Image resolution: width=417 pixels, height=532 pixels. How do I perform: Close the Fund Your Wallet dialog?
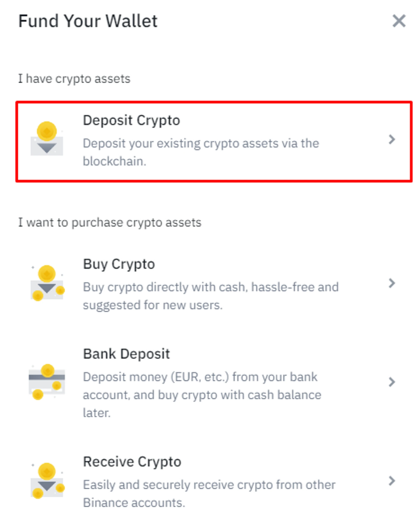399,21
